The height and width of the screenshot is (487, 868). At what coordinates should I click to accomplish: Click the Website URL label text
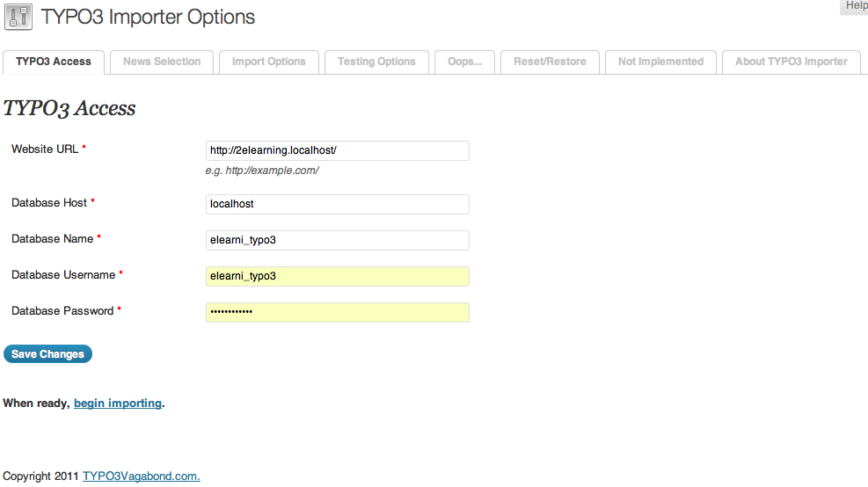[x=45, y=149]
